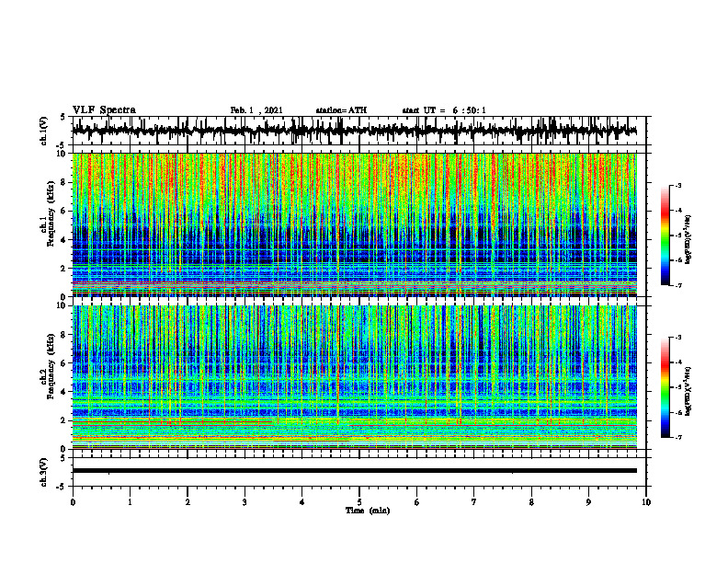The height and width of the screenshot is (563, 728).
Task: Select the "start UT = 6:50:1" header text
Action: point(444,110)
